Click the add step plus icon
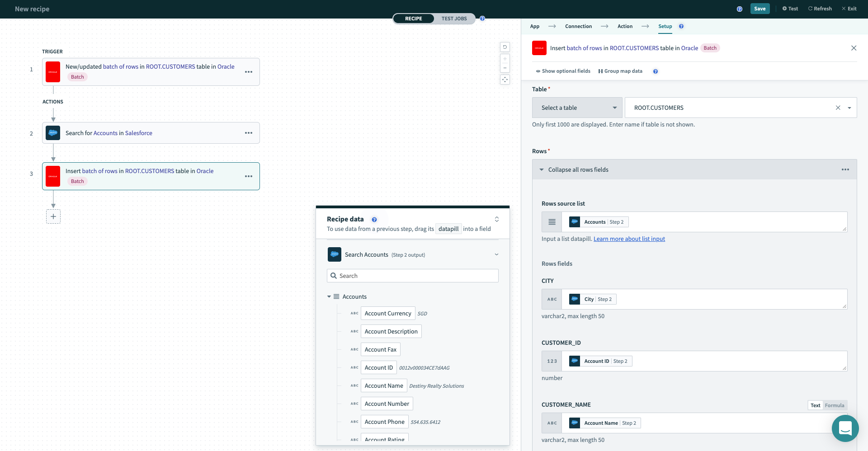The image size is (868, 451). (53, 216)
